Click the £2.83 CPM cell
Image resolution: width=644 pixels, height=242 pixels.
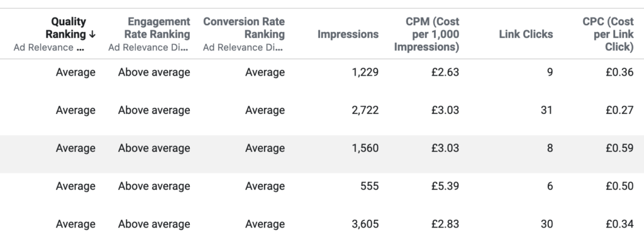(445, 224)
